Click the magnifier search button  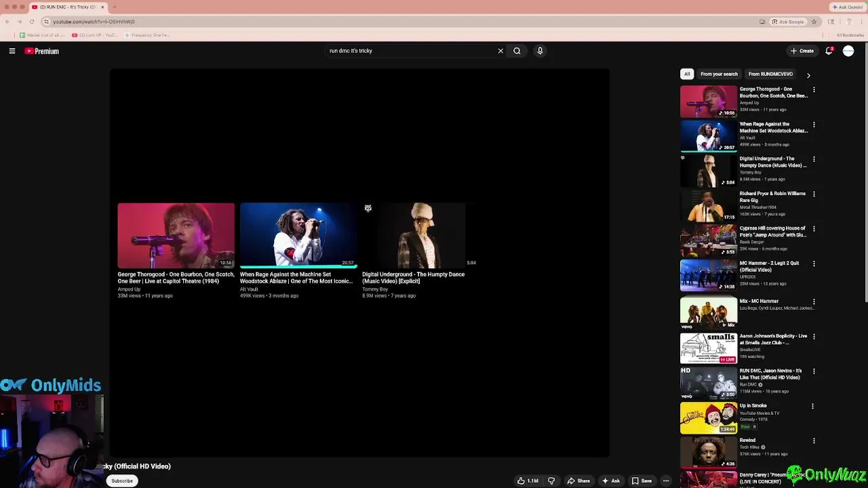click(x=517, y=51)
